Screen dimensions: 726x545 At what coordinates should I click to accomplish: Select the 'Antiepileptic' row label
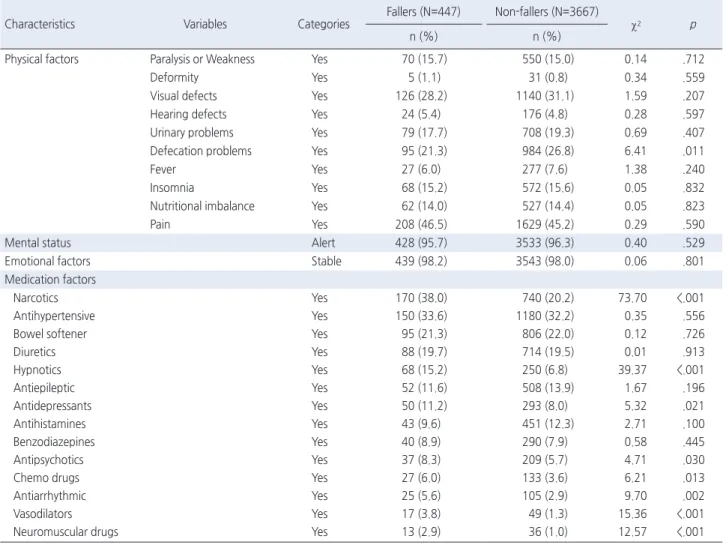(44, 388)
